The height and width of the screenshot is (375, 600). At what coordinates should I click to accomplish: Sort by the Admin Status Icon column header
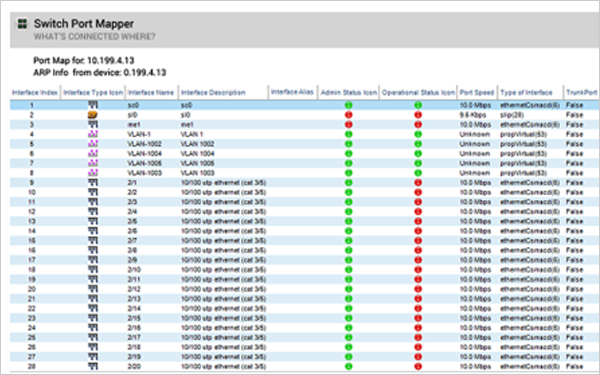point(349,92)
